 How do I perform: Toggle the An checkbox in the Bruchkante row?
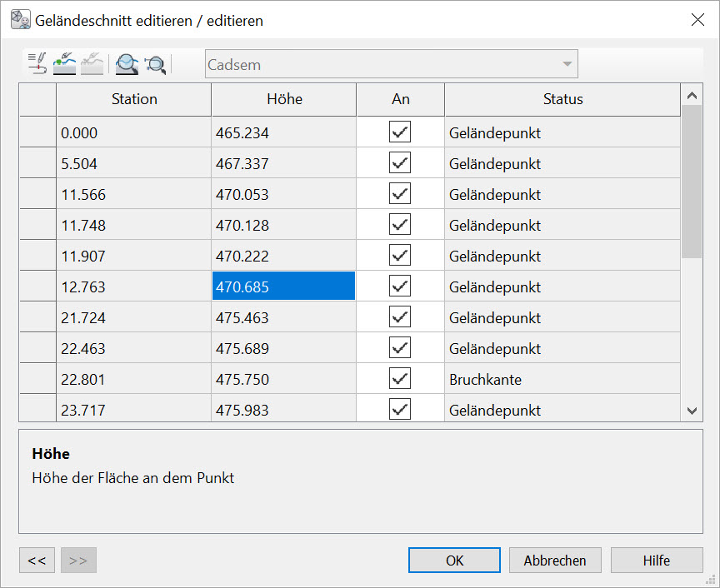coord(400,379)
